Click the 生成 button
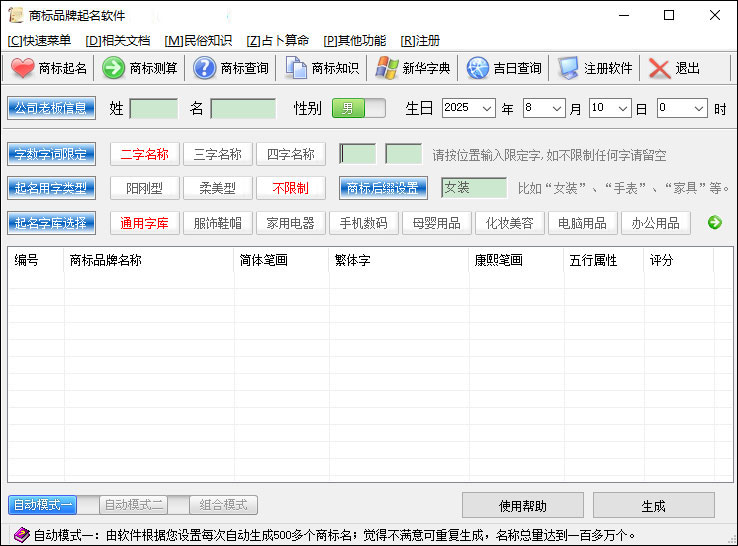Screen dimensions: 738x546 [x=654, y=506]
